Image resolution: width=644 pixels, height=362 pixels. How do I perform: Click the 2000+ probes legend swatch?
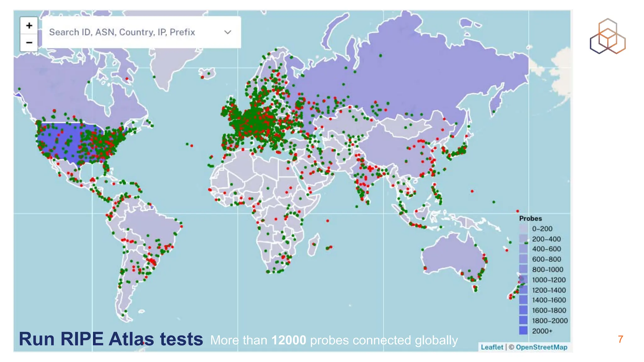[x=523, y=331]
